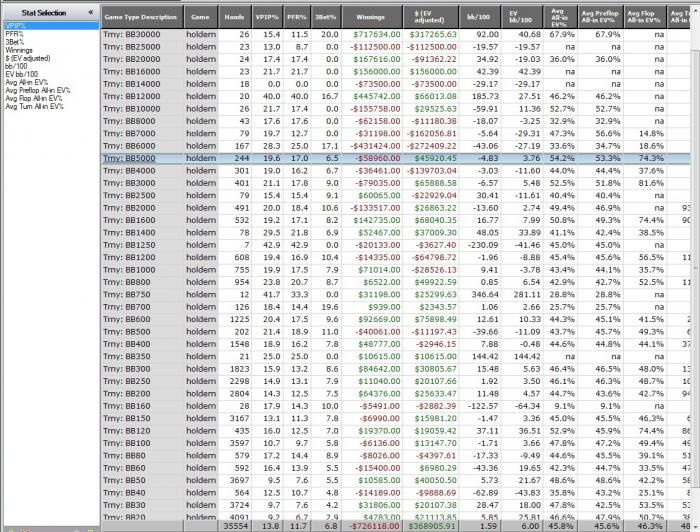
Task: Select the Trny: BB10000 row
Action: click(x=396, y=109)
